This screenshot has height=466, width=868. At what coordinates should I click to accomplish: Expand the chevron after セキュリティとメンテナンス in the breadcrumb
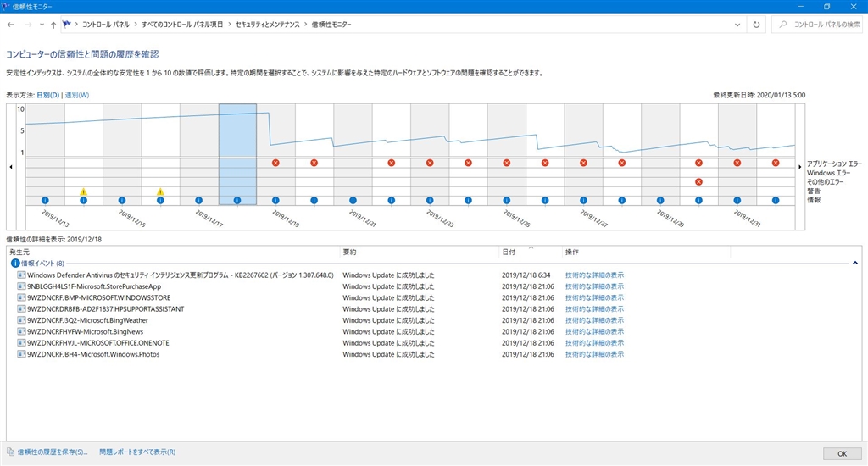(305, 25)
